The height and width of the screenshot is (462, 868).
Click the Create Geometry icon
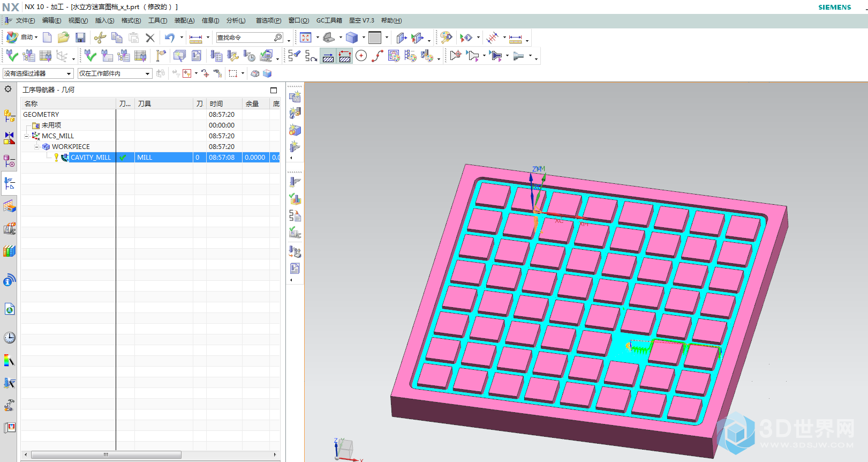[295, 130]
